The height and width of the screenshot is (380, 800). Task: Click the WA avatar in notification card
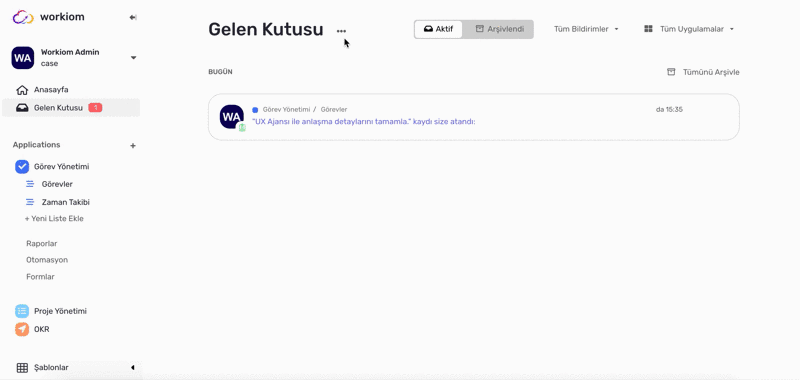232,117
